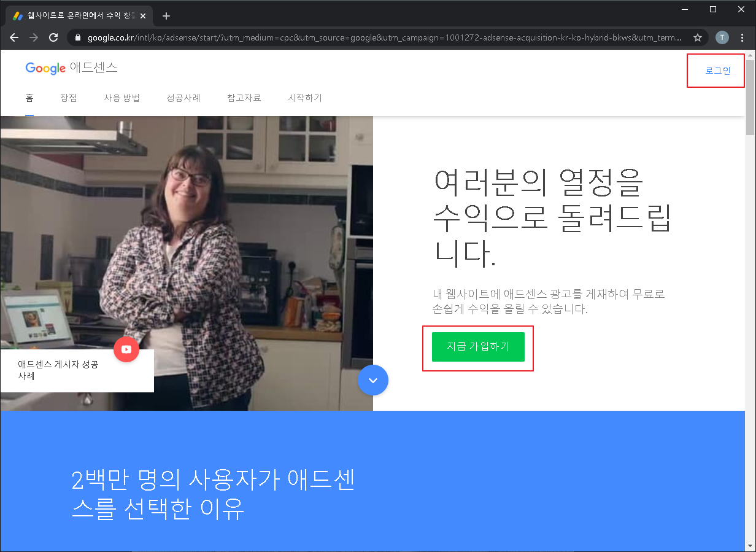Screen dimensions: 756x552
Task: Reload the page with refresh icon
Action: (x=53, y=37)
